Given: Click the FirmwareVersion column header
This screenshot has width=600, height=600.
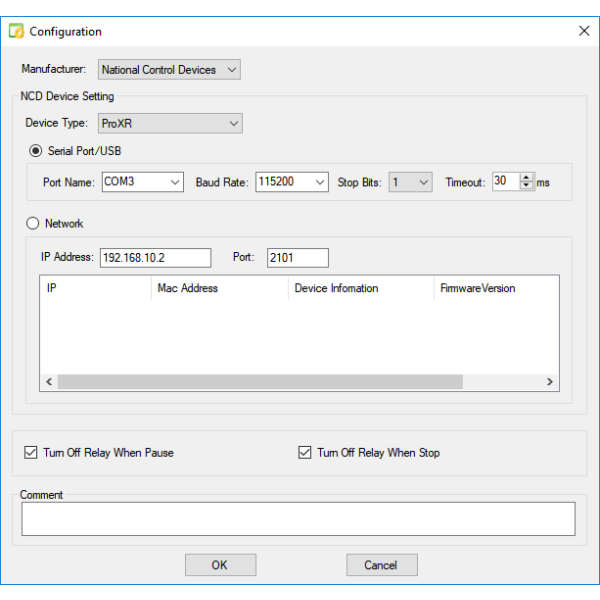Looking at the screenshot, I should click(x=496, y=288).
